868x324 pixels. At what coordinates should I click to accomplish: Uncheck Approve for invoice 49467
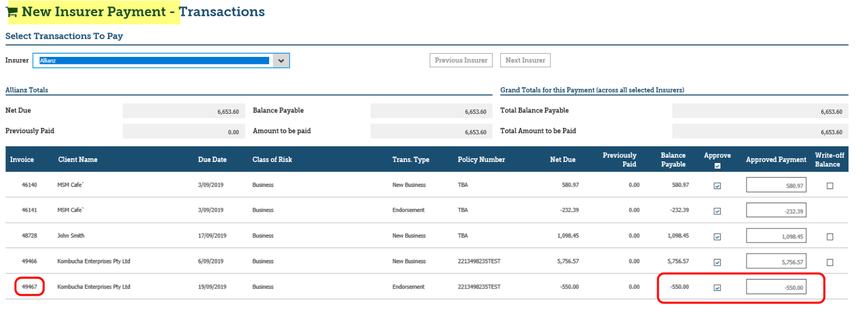717,288
